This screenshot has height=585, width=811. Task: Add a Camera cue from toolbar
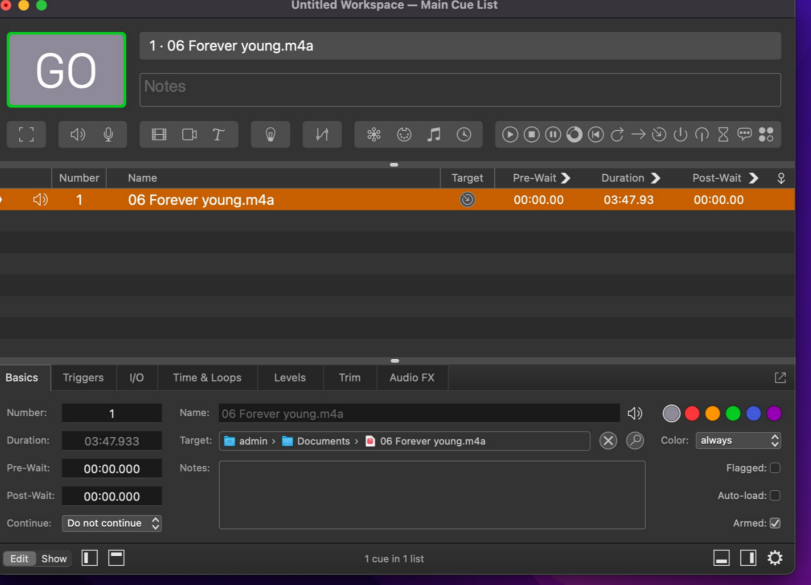189,134
